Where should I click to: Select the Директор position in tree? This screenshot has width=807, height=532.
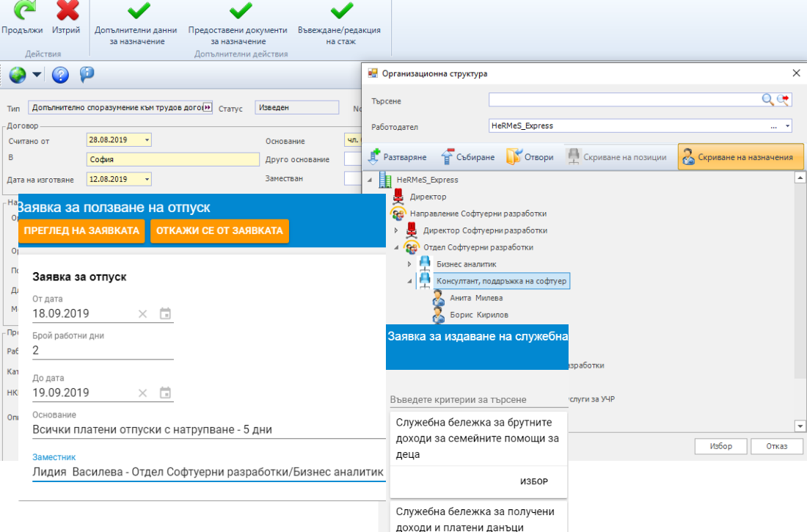428,197
